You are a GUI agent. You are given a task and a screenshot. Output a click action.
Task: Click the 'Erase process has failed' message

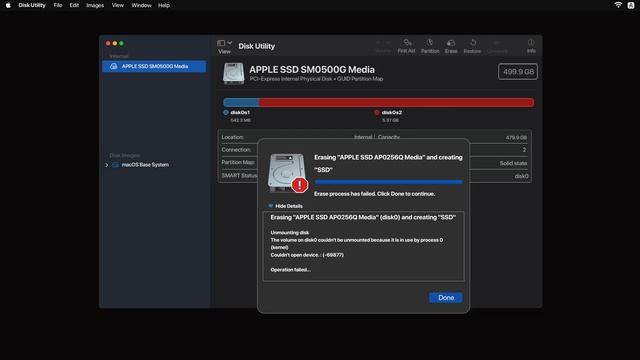pos(374,194)
